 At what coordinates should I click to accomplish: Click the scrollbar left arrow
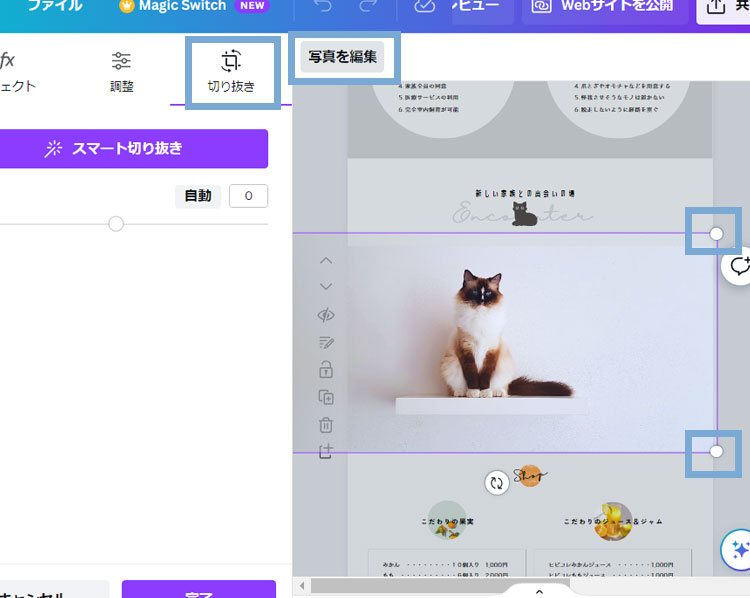301,585
